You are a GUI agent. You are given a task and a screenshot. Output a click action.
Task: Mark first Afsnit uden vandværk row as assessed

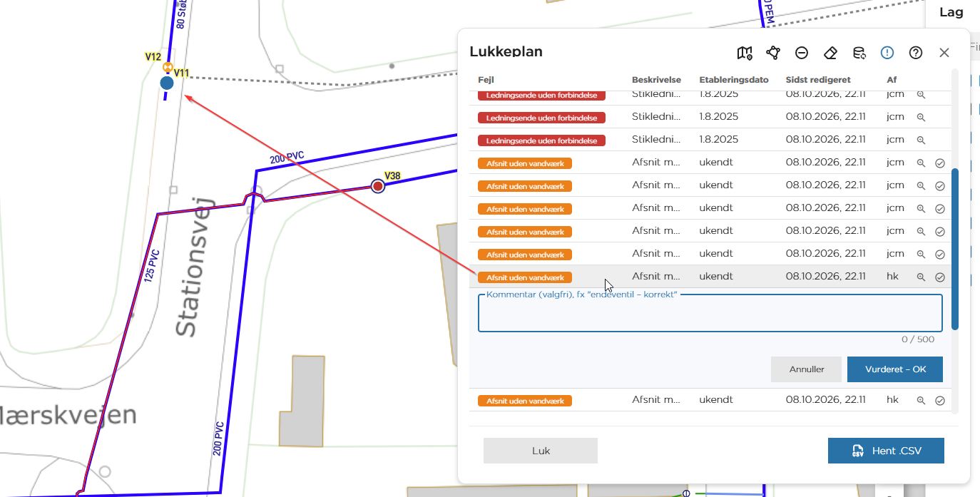coord(940,163)
